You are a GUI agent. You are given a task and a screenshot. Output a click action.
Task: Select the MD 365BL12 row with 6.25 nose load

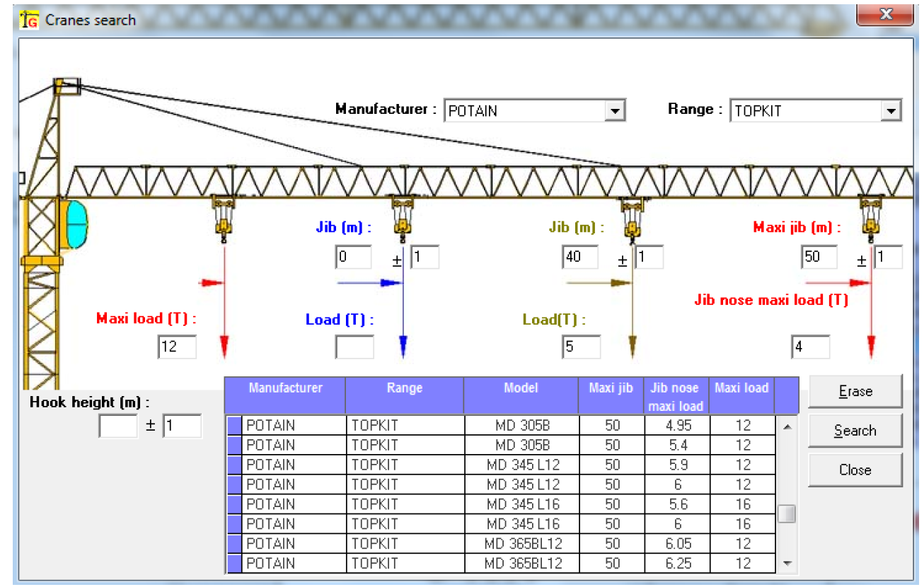click(x=501, y=564)
